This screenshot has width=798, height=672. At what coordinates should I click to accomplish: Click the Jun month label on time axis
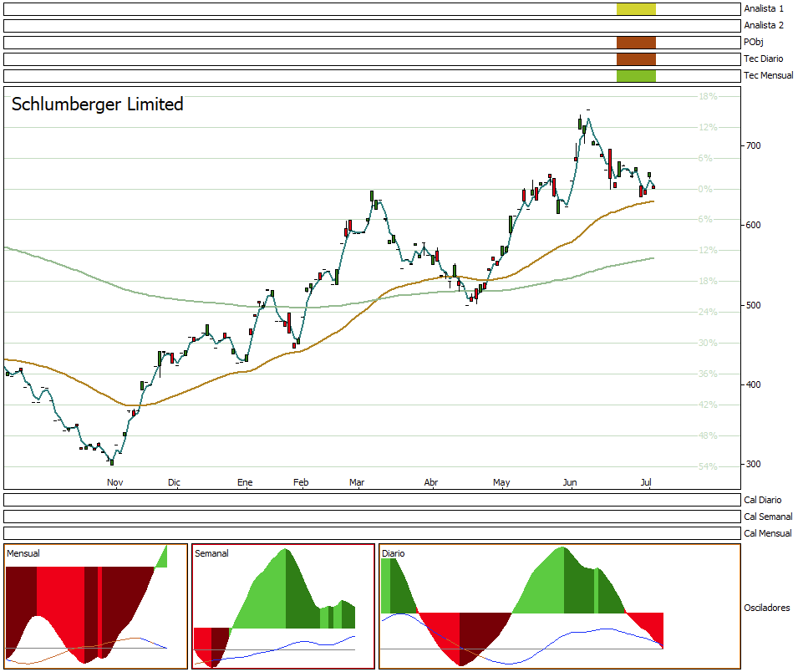[570, 482]
